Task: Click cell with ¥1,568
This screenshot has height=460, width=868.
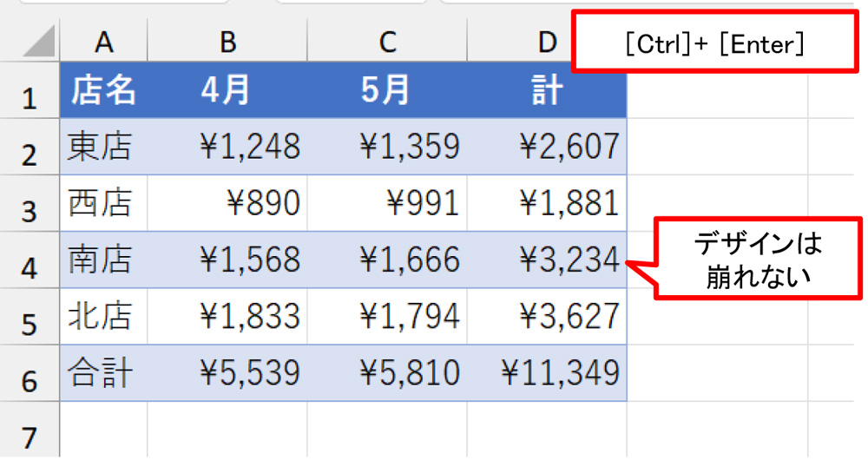Action: pos(227,260)
